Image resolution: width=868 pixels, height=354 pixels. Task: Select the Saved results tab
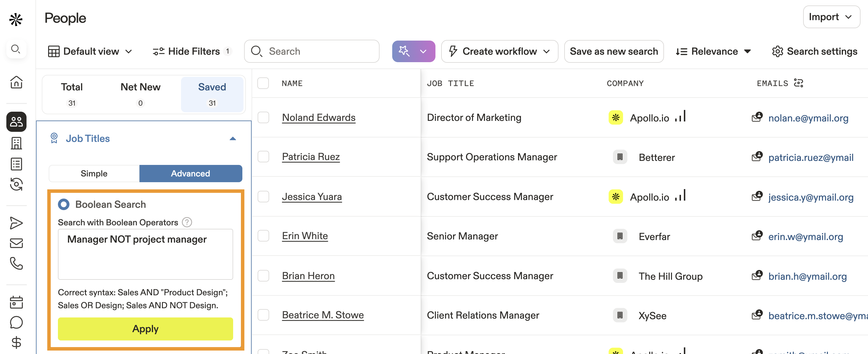coord(212,94)
